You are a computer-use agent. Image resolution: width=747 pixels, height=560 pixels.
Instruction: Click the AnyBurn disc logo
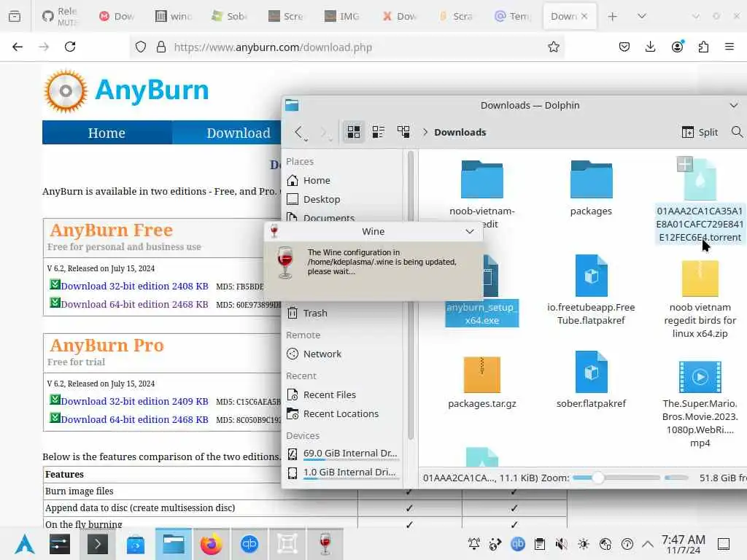click(66, 90)
